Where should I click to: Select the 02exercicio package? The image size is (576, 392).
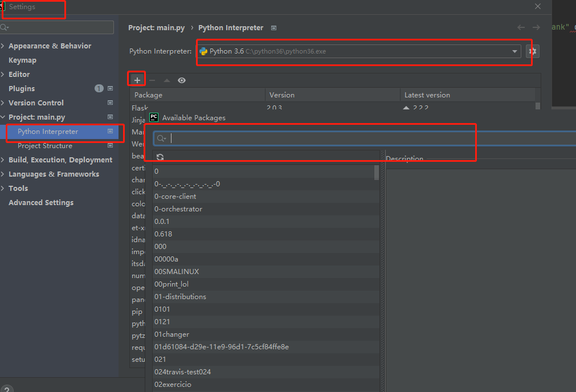(x=266, y=384)
